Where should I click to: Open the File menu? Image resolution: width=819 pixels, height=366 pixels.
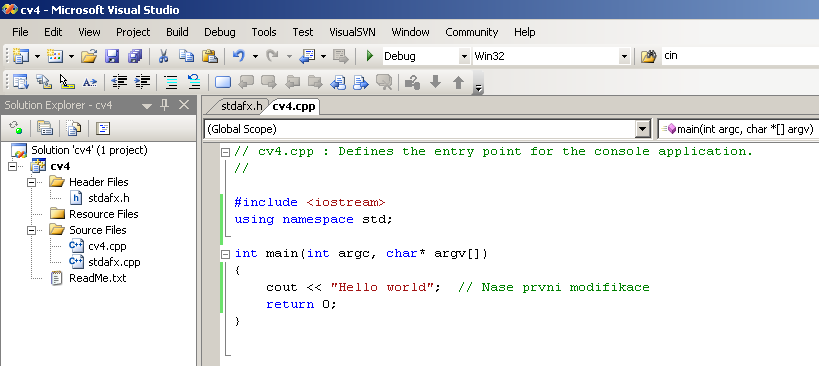tap(20, 32)
